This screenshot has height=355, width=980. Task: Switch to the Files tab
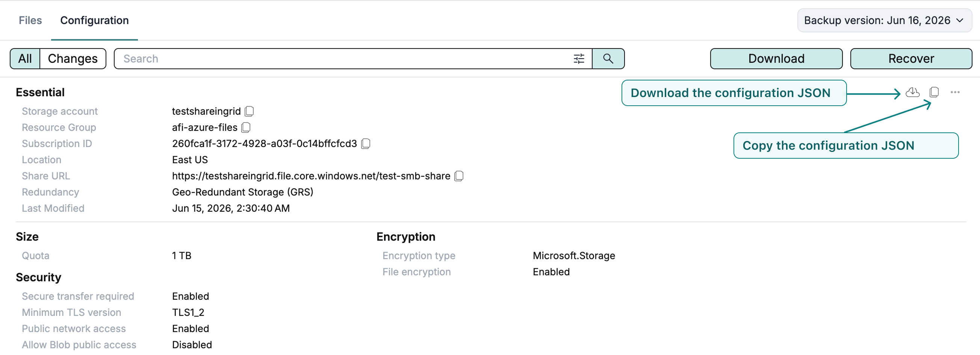point(30,20)
